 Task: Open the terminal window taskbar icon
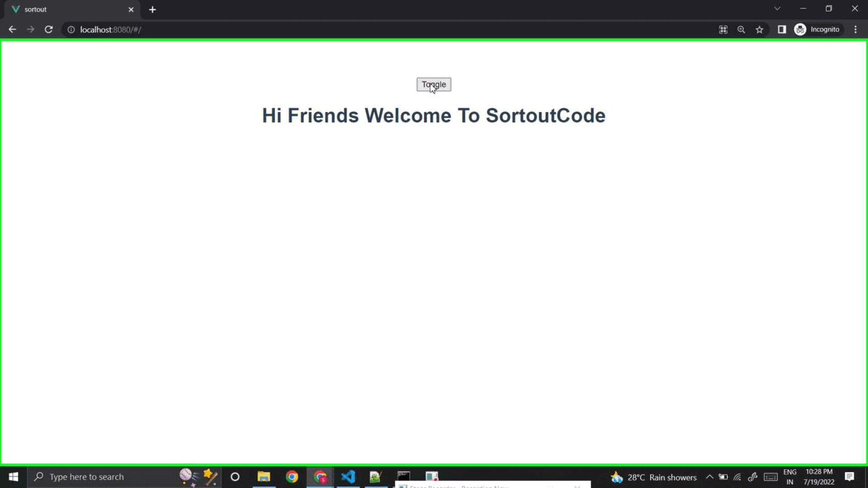coord(404,477)
